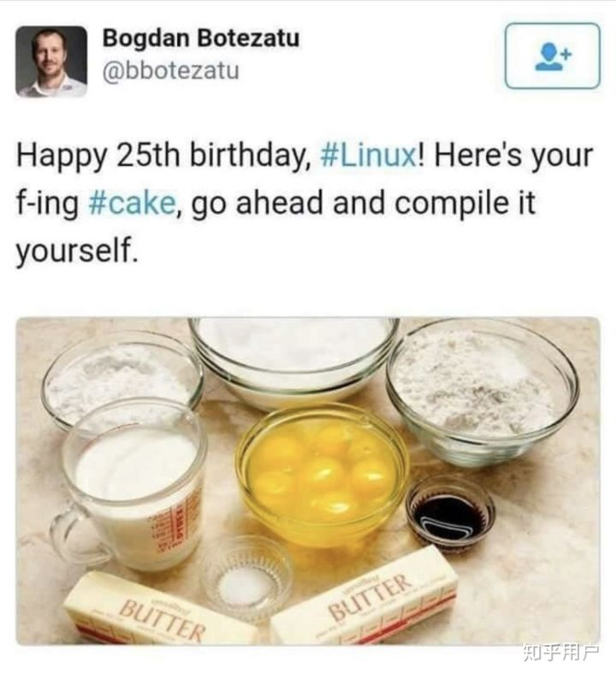The image size is (616, 674).
Task: Click the right stick of butter
Action: click(x=364, y=597)
